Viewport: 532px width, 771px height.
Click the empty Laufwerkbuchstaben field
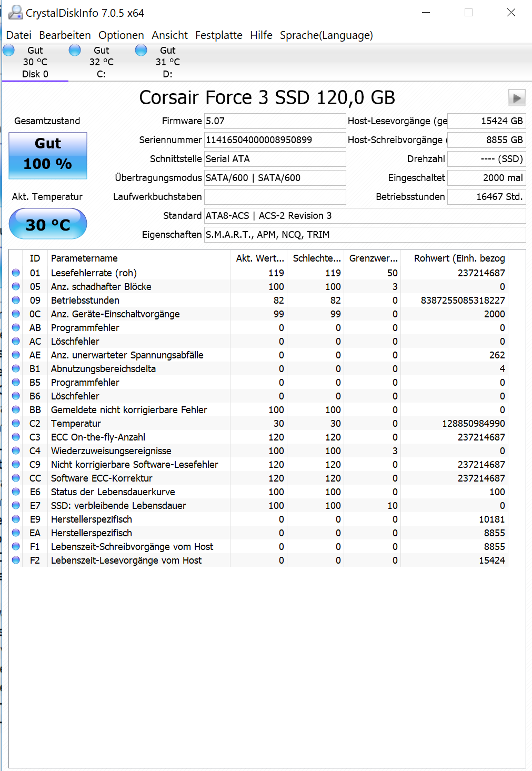pyautogui.click(x=275, y=197)
